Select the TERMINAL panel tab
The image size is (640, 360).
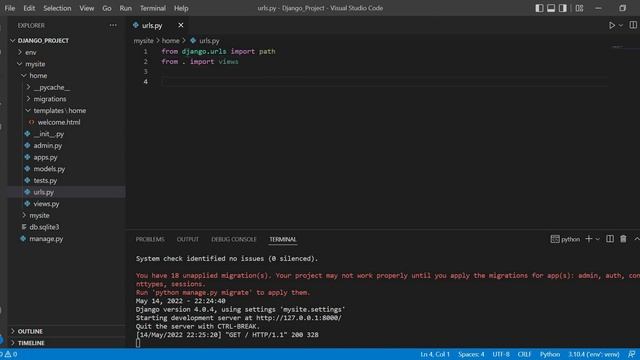pos(282,239)
